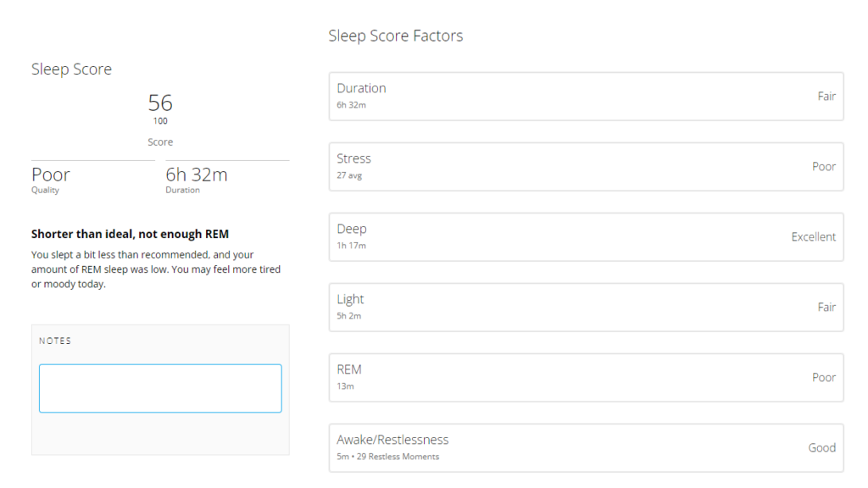Click the Poor quality label under Sleep Score
This screenshot has height=488, width=868.
(51, 175)
